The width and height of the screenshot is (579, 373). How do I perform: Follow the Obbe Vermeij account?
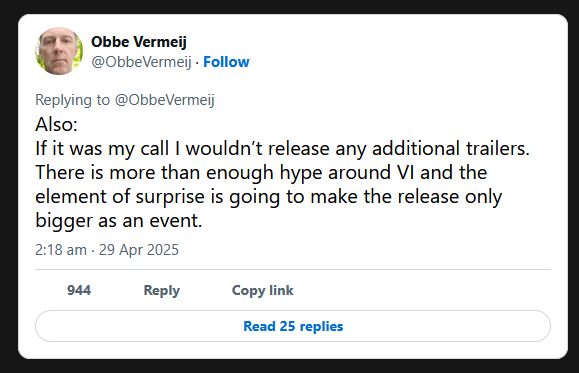(x=226, y=62)
